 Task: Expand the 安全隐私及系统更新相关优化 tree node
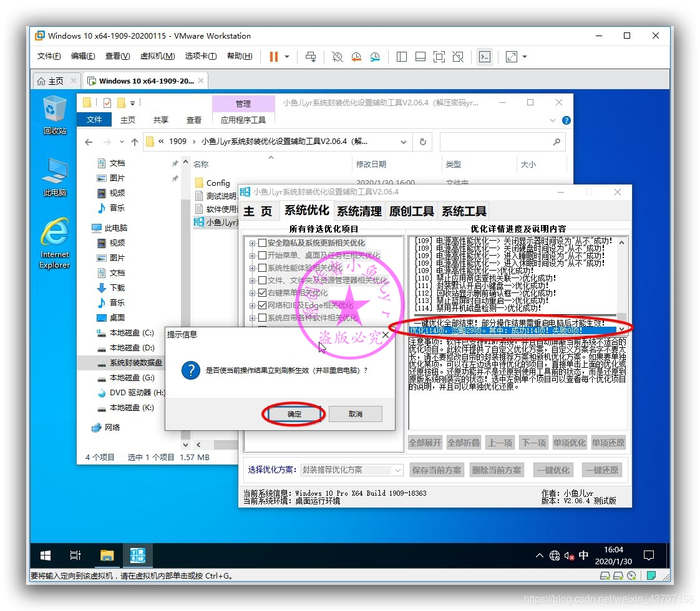pos(252,244)
